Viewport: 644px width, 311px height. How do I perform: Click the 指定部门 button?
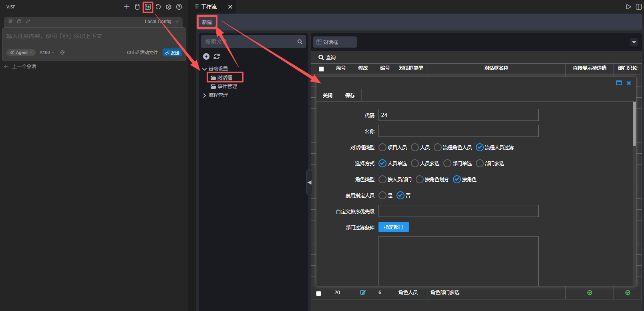(393, 227)
